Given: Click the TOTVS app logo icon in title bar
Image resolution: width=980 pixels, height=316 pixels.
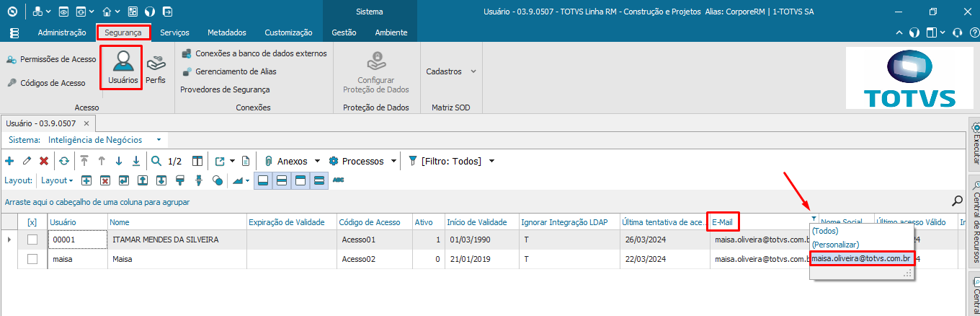Looking at the screenshot, I should pyautogui.click(x=12, y=12).
